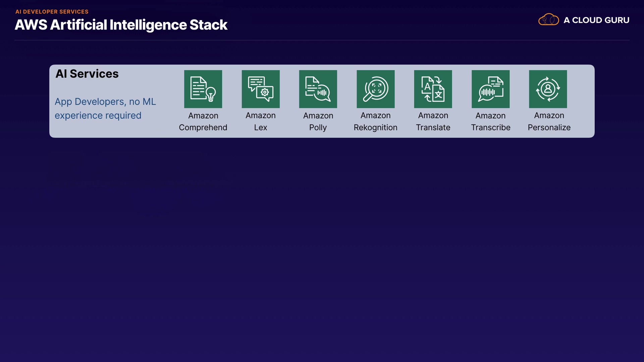This screenshot has width=644, height=362.
Task: Click the 'Amazon Personalize' text label
Action: 549,121
